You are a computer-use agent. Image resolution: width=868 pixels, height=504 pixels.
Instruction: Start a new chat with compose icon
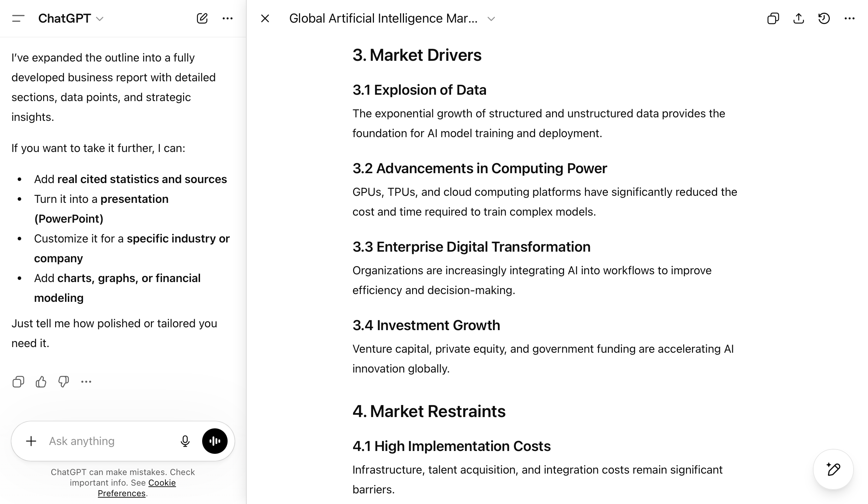pyautogui.click(x=202, y=18)
